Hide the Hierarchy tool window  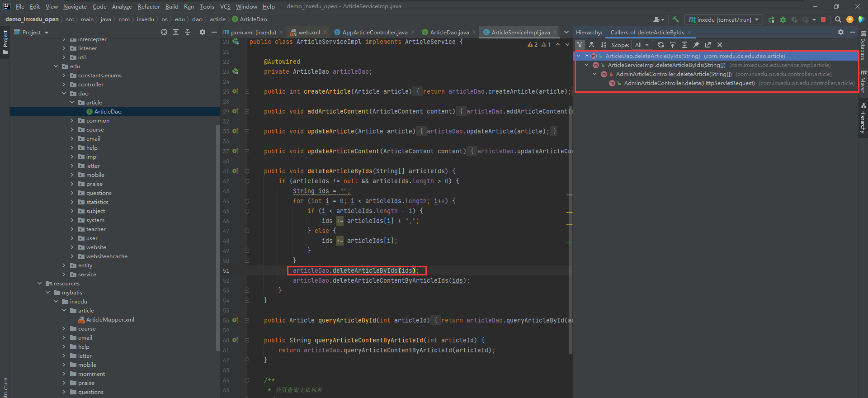(x=853, y=32)
